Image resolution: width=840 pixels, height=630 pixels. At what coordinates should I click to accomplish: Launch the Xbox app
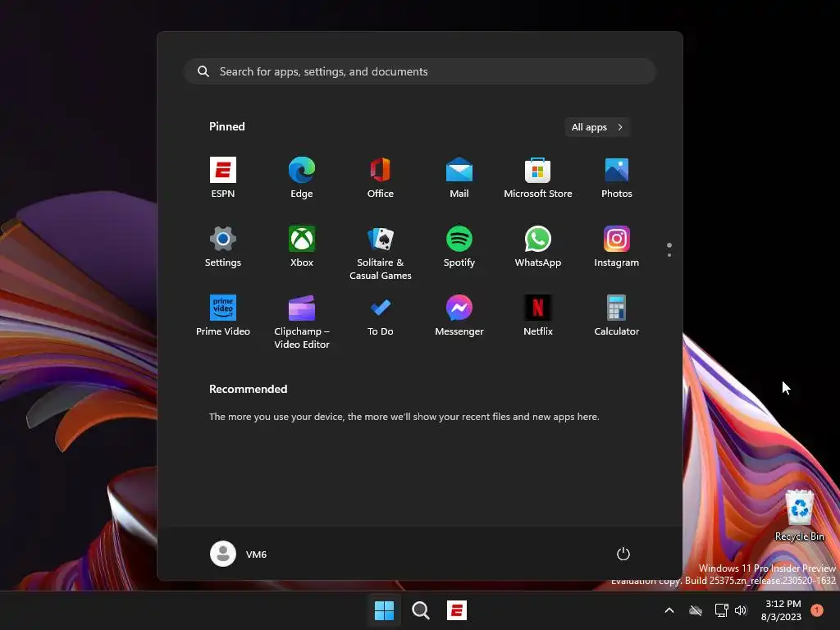tap(302, 246)
